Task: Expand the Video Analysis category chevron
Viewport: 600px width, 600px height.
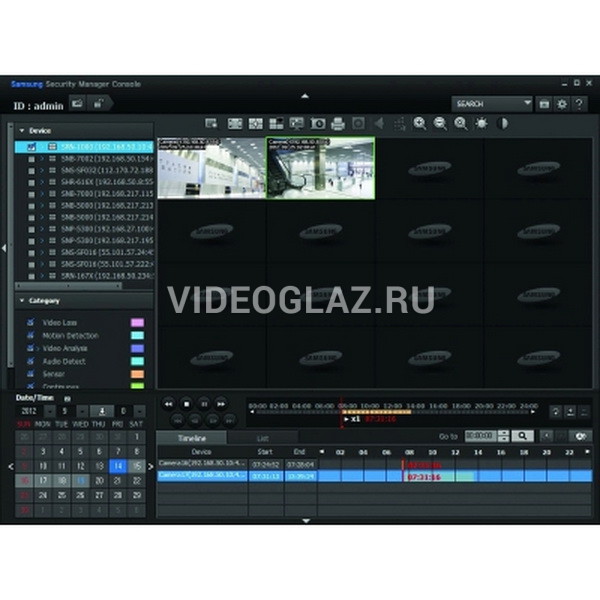Action: 38,349
